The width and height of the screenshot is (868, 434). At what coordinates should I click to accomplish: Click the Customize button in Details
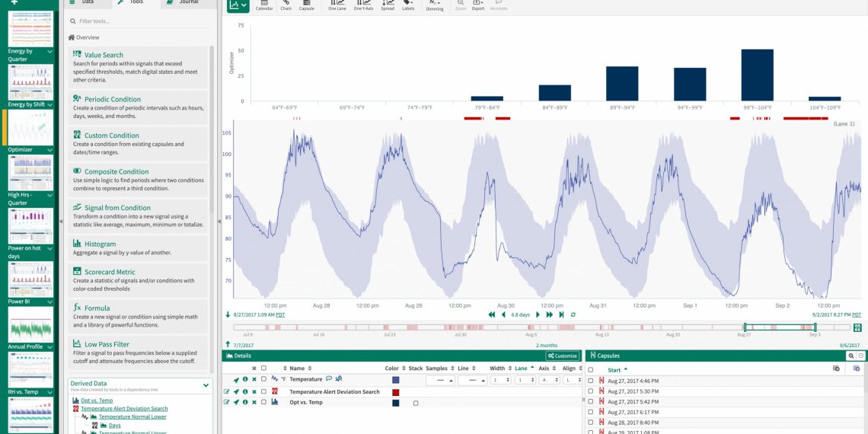click(563, 356)
